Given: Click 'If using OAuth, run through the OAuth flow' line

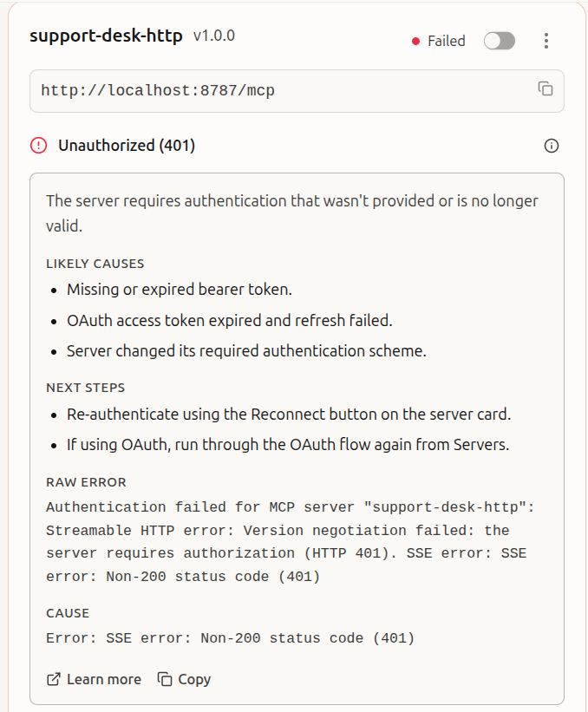Looking at the screenshot, I should click(288, 445).
